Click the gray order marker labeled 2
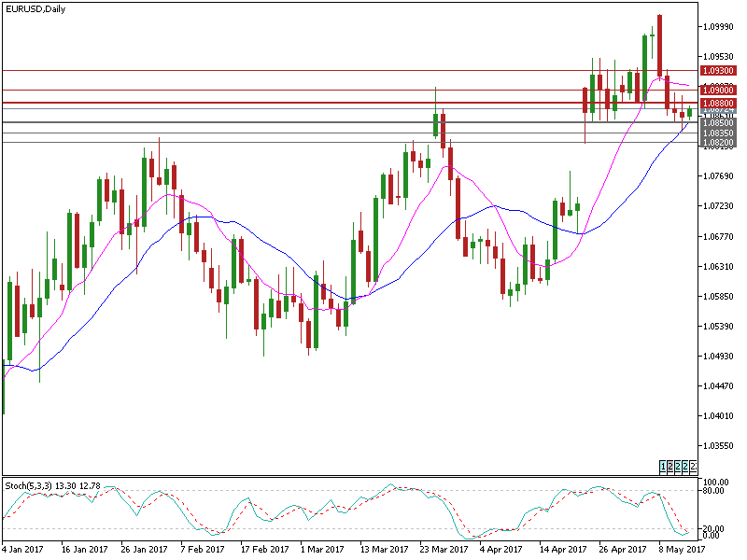This screenshot has width=747, height=560. coord(670,466)
